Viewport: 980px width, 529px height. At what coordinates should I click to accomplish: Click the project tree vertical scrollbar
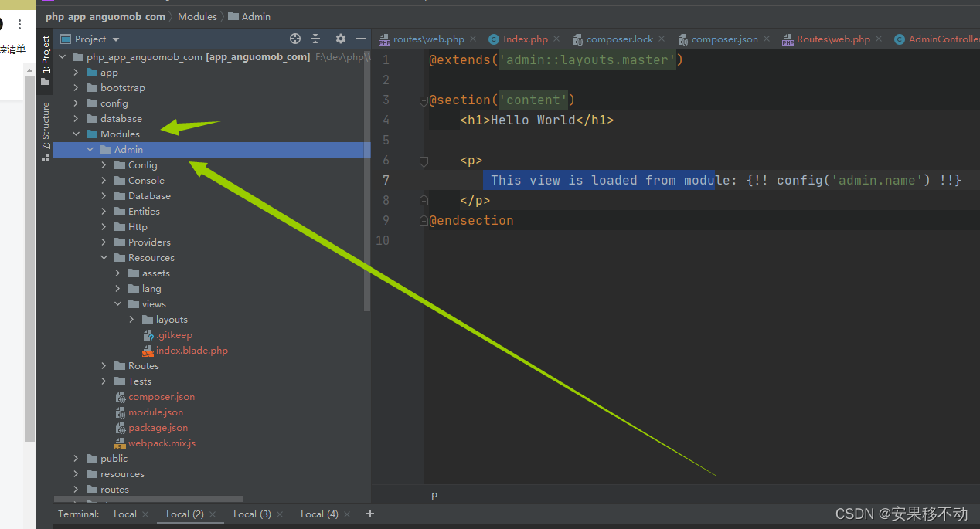coord(367,181)
